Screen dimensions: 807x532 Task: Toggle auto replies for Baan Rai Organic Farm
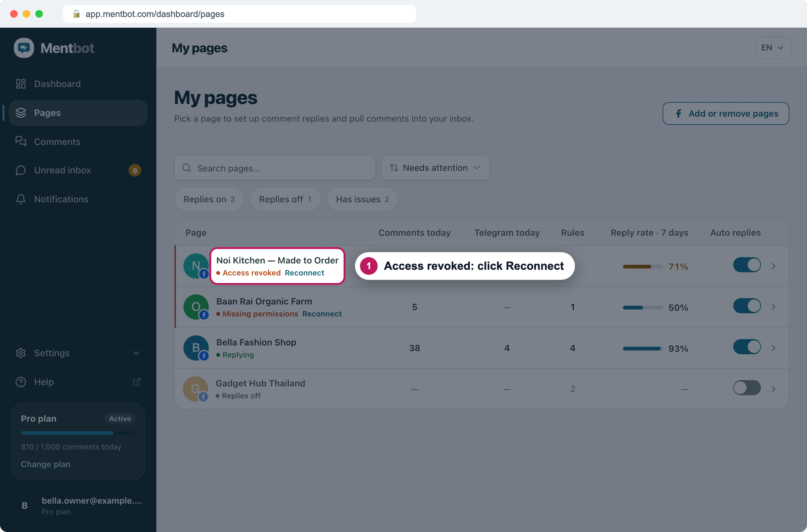click(746, 306)
